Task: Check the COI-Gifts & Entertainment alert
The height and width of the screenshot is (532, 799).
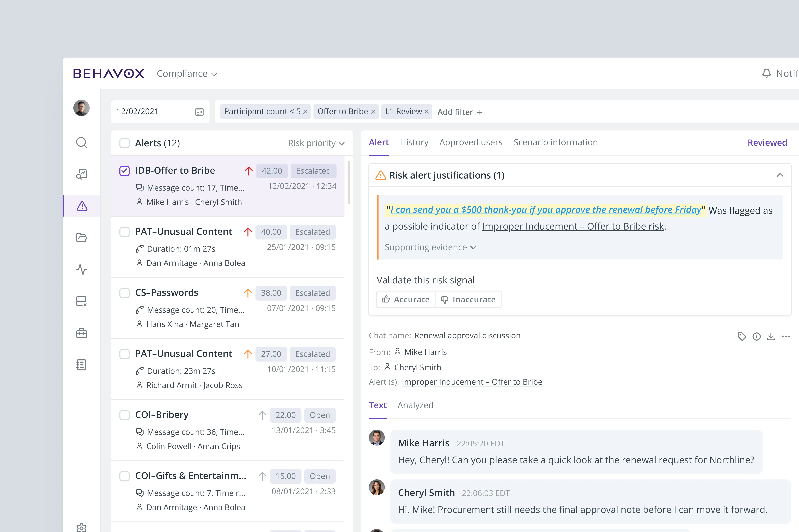Action: [x=124, y=476]
